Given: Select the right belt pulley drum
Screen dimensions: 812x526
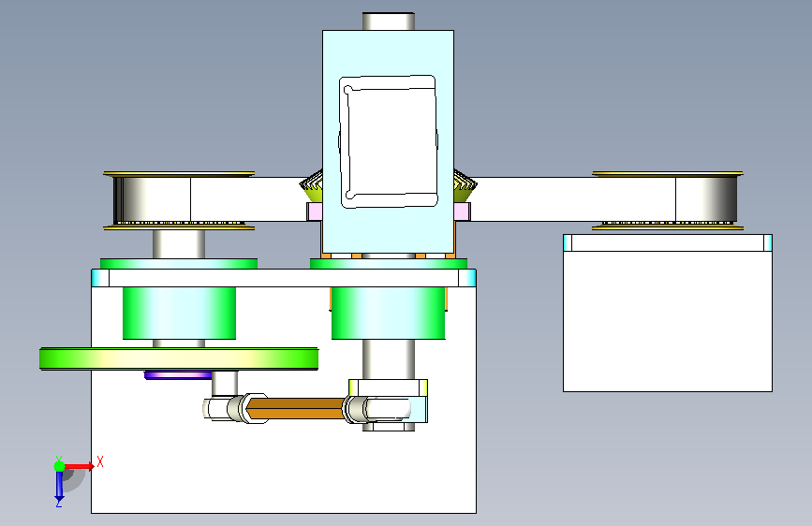Looking at the screenshot, I should click(x=706, y=199).
